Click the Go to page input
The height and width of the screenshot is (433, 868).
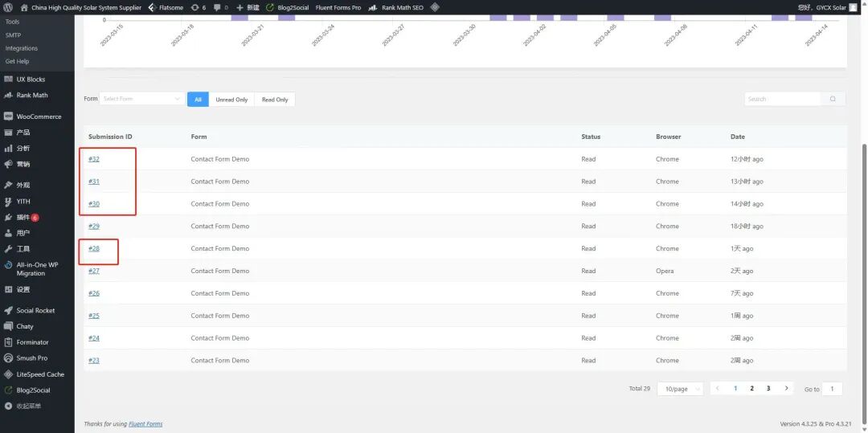tap(832, 389)
